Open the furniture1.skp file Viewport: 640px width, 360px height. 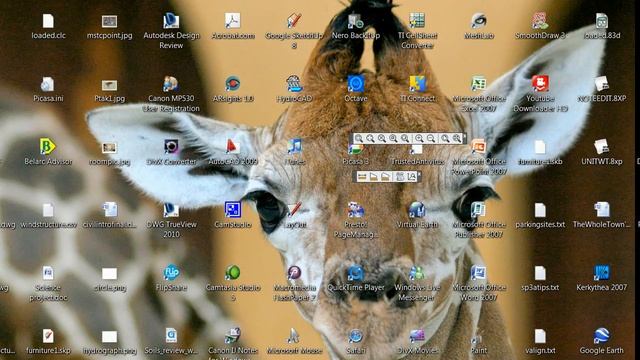coord(48,336)
